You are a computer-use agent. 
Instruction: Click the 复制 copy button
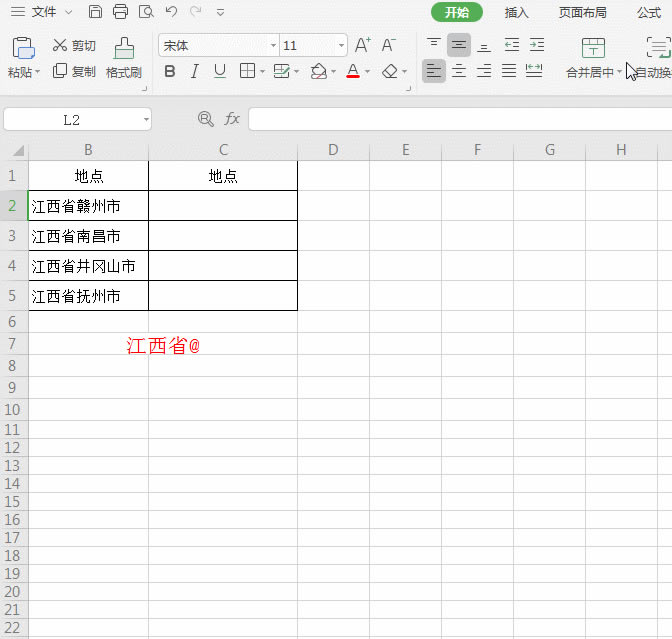[74, 71]
